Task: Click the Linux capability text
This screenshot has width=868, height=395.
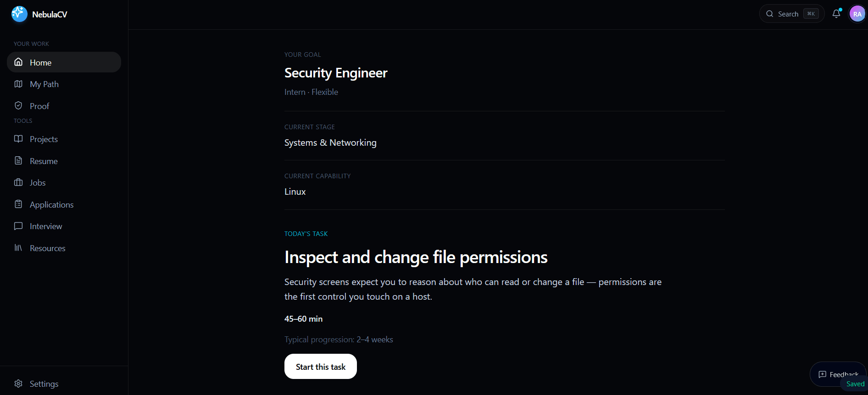Action: click(x=295, y=192)
